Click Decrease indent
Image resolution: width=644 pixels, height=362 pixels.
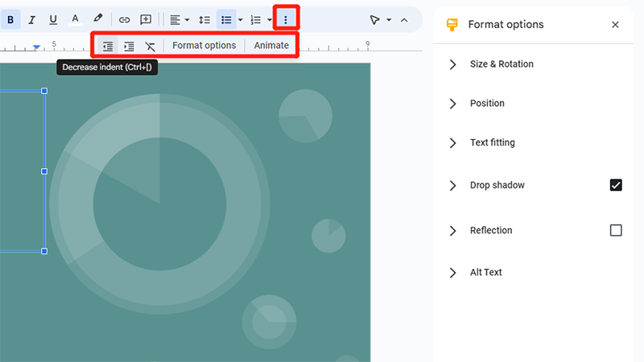click(108, 46)
